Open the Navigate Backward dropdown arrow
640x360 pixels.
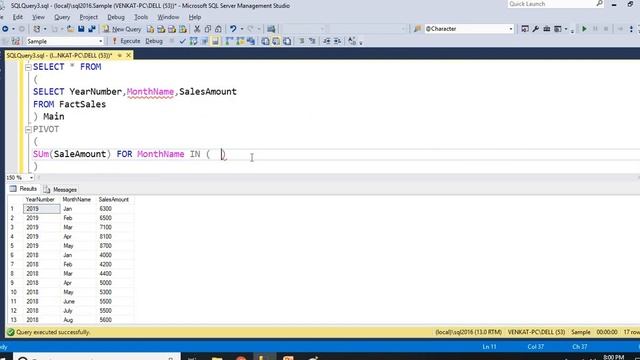point(13,29)
